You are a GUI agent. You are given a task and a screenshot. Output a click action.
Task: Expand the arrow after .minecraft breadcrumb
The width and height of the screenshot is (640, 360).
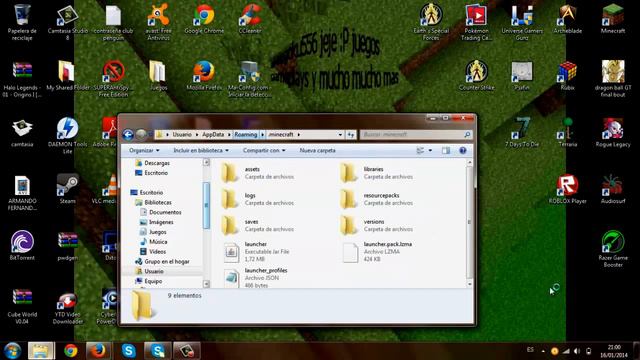pos(299,134)
